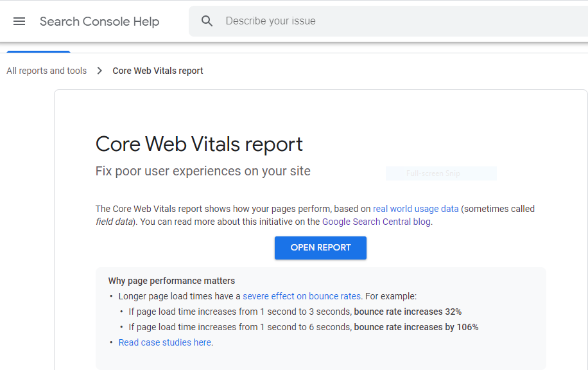Click the OPEN REPORT button
Image resolution: width=588 pixels, height=370 pixels.
(x=320, y=248)
